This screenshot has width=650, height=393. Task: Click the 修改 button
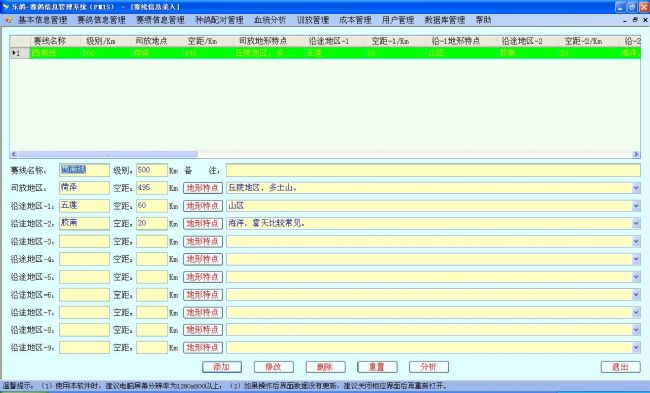click(274, 367)
